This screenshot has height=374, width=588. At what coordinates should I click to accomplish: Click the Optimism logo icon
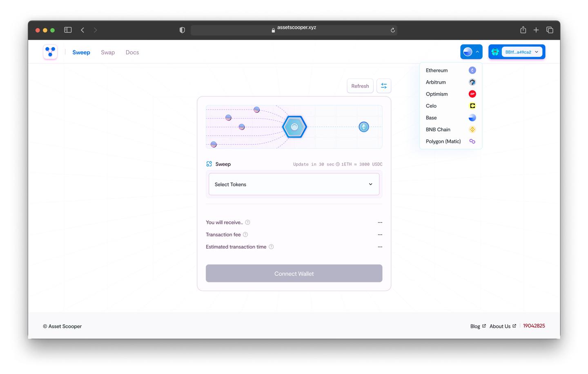click(x=472, y=94)
